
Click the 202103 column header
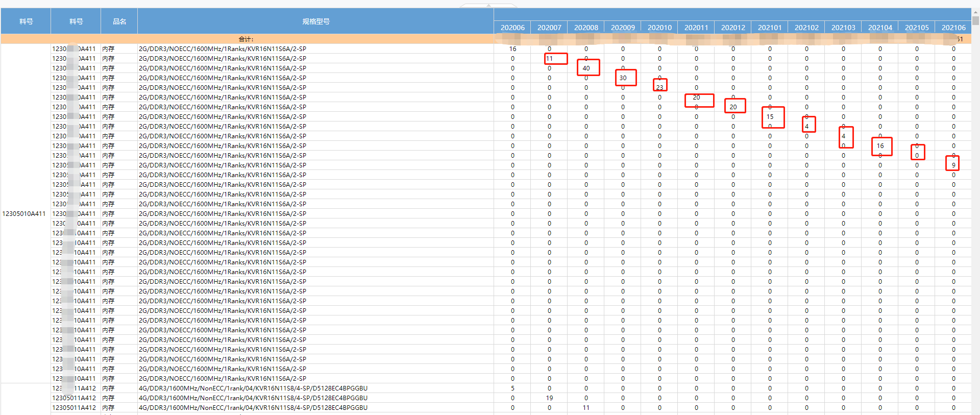[x=843, y=28]
